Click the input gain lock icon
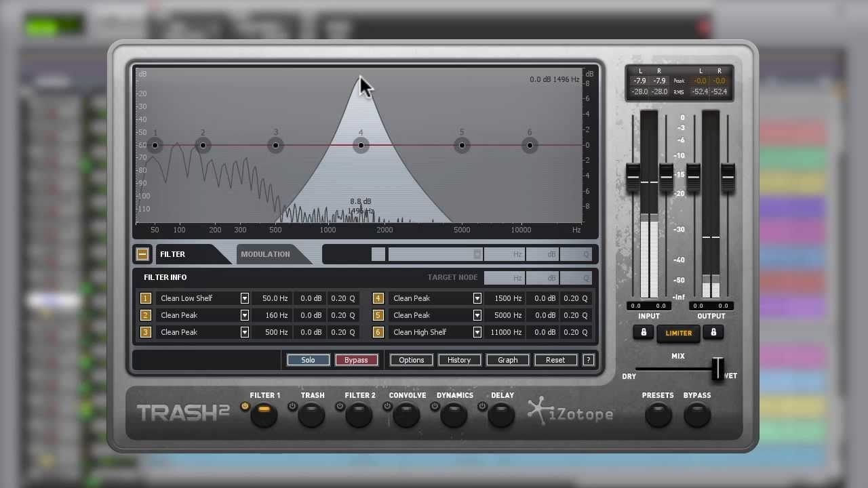868x488 pixels. coord(644,333)
